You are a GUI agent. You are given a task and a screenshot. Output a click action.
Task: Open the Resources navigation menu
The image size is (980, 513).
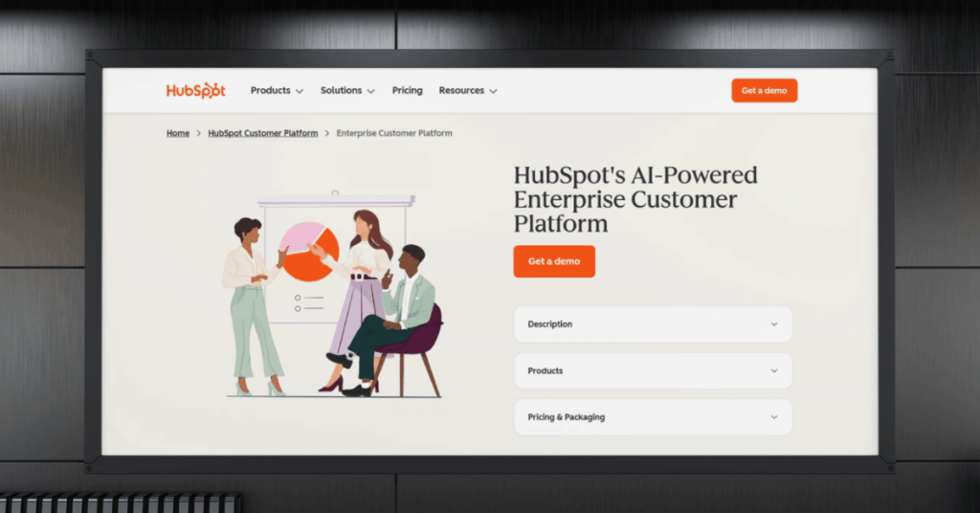[x=468, y=91]
